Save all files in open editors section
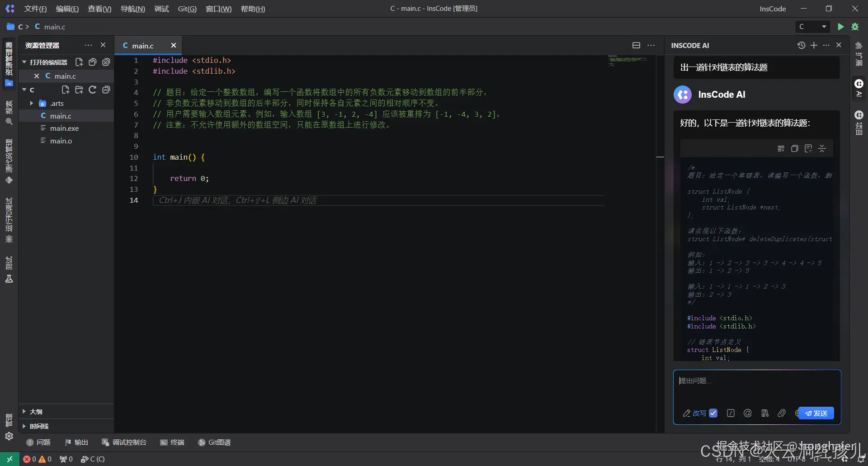Image resolution: width=868 pixels, height=466 pixels. pyautogui.click(x=93, y=62)
